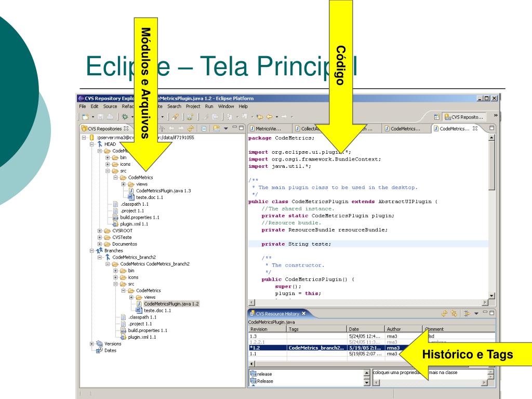The height and width of the screenshot is (399, 532).
Task: Sort history by Author column header
Action: [404, 329]
